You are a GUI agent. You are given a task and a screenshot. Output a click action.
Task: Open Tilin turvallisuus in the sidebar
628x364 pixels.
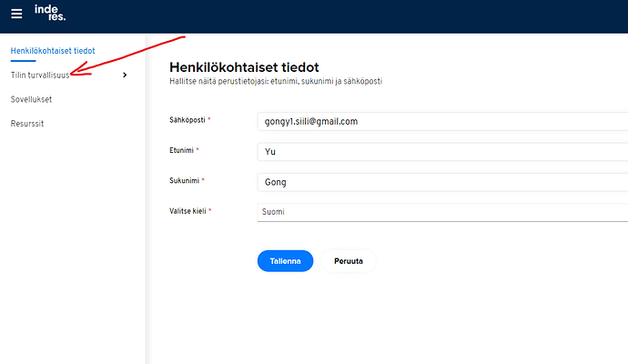pyautogui.click(x=40, y=75)
